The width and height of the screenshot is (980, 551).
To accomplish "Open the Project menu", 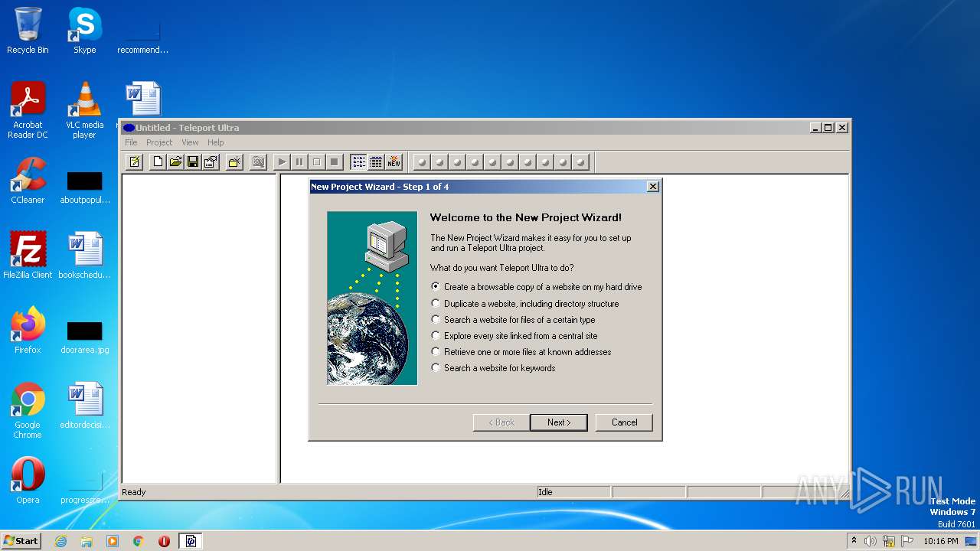I will coord(159,142).
